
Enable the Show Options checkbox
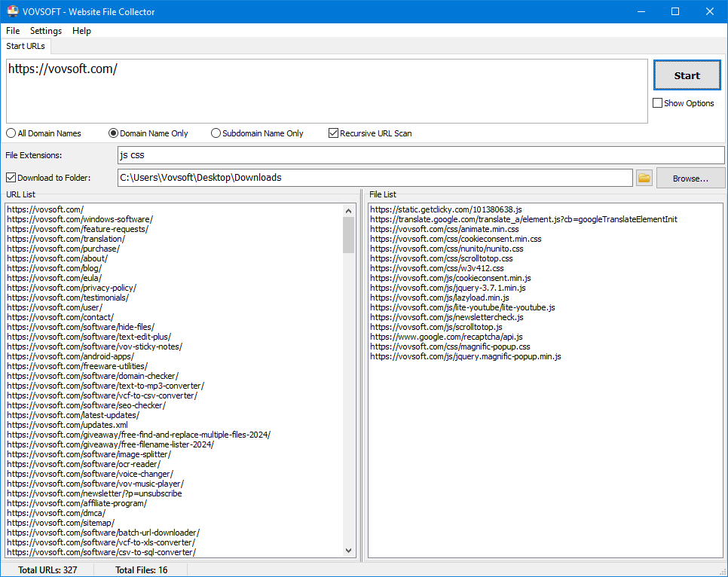coord(658,103)
